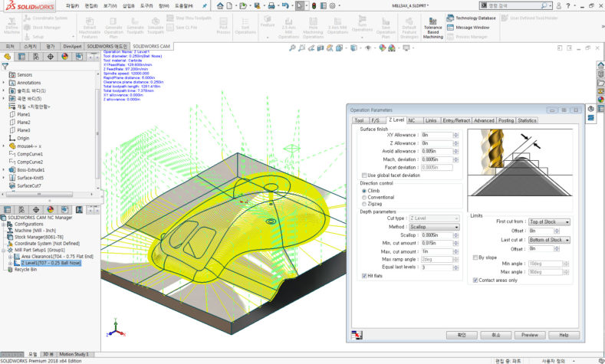
Task: Click the tool library icon at dialog bottom-left
Action: [357, 335]
